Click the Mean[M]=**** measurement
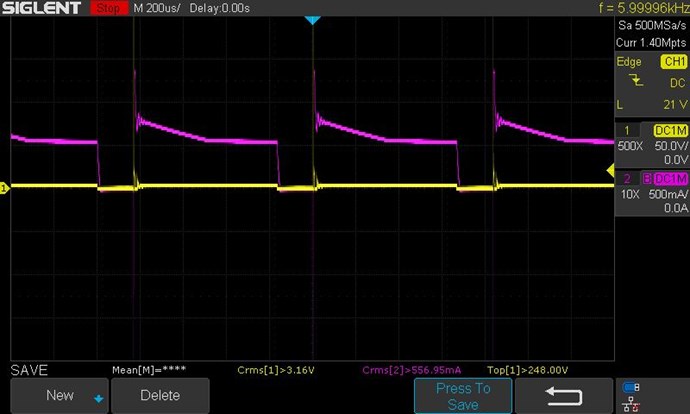This screenshot has height=414, width=690. click(x=149, y=370)
